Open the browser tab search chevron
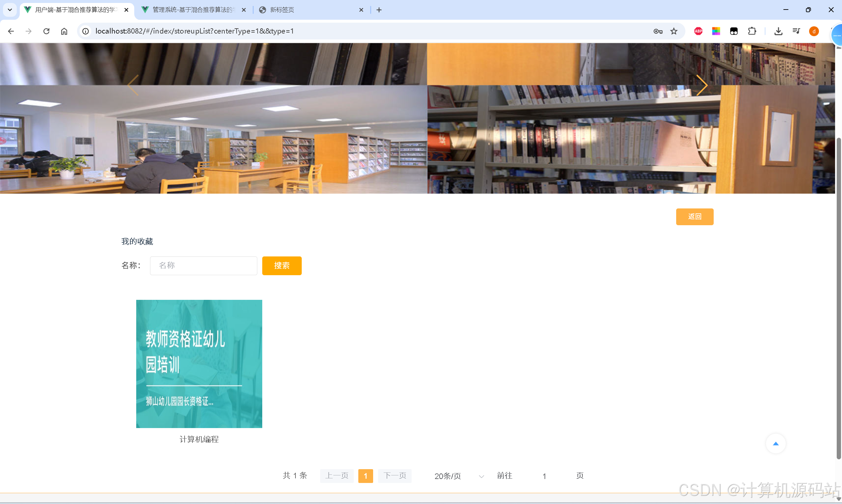842x504 pixels. click(x=10, y=10)
